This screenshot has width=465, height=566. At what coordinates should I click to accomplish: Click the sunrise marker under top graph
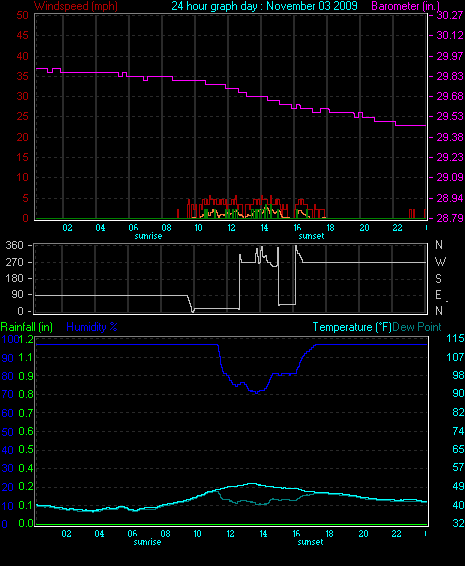[x=148, y=236]
